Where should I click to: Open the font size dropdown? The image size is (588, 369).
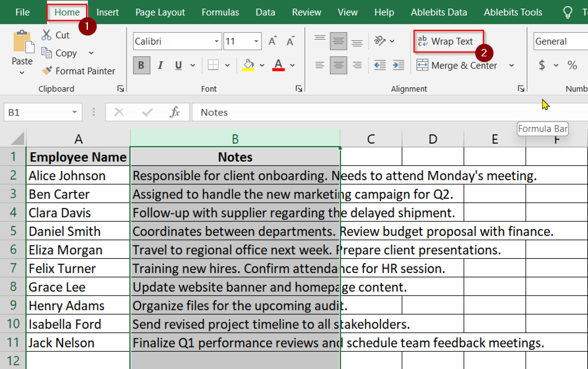pyautogui.click(x=256, y=41)
